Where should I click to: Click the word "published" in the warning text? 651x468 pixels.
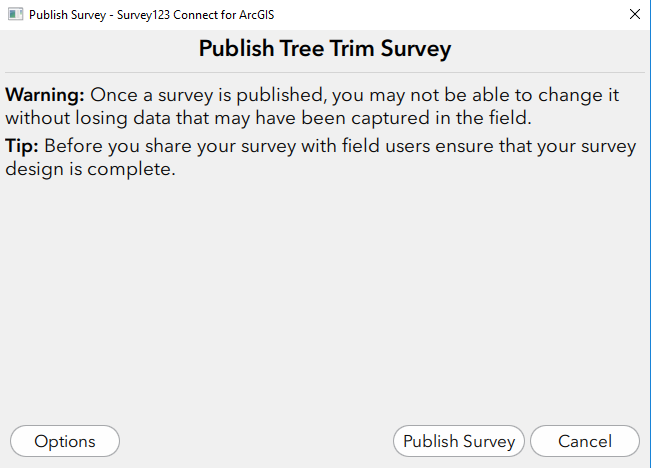[279, 96]
